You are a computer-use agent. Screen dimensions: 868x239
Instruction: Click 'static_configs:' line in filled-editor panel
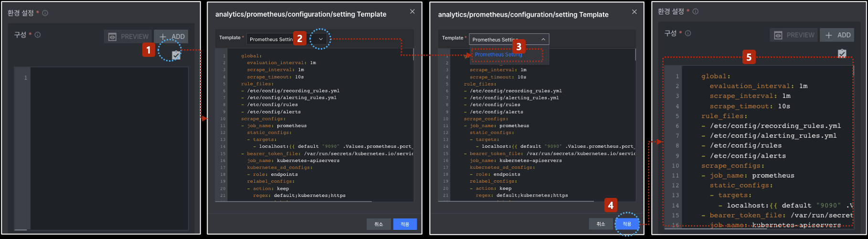coord(741,185)
